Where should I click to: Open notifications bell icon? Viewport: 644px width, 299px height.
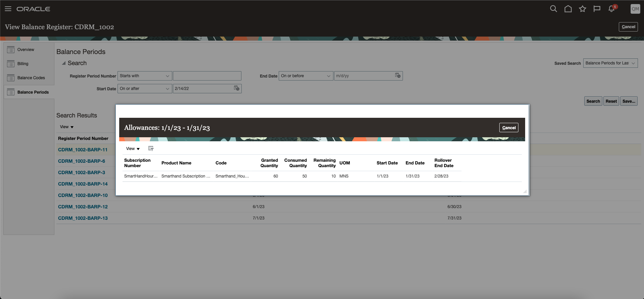tap(611, 9)
